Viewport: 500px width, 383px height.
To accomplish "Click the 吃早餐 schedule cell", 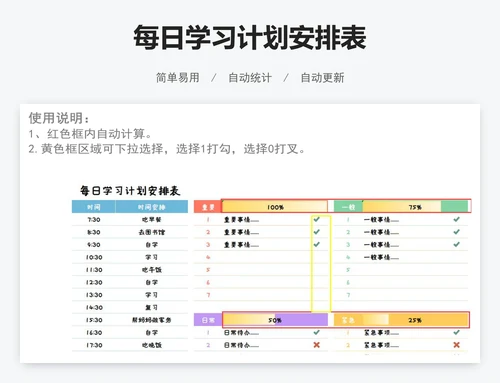I will click(x=152, y=220).
